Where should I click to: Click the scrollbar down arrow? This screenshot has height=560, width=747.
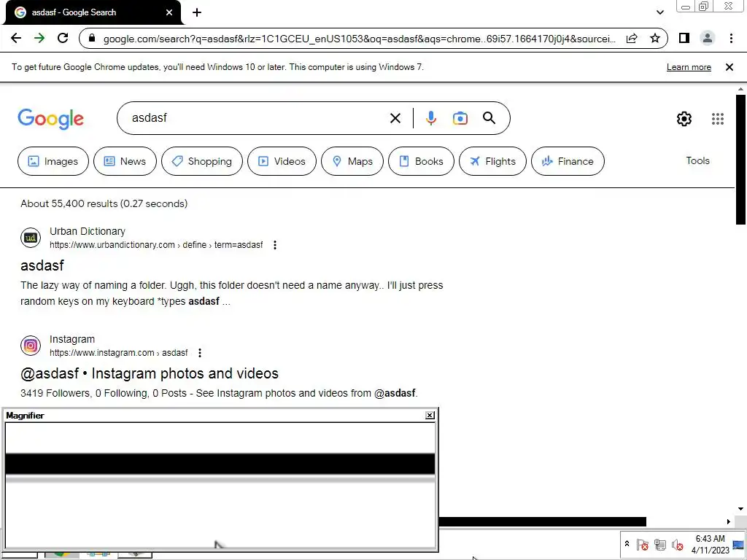[x=740, y=509]
